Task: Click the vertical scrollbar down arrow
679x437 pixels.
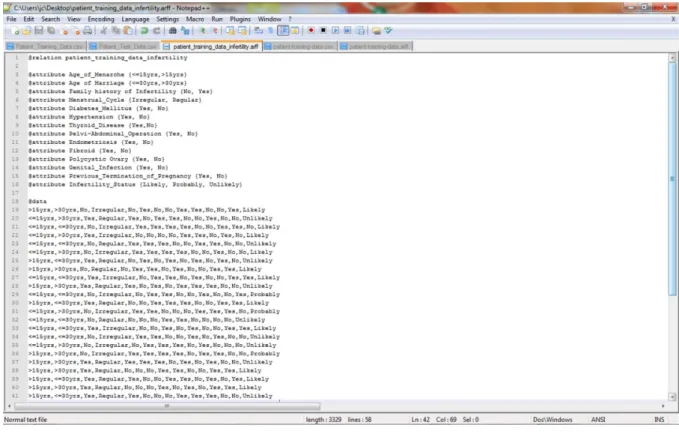Action: point(672,396)
